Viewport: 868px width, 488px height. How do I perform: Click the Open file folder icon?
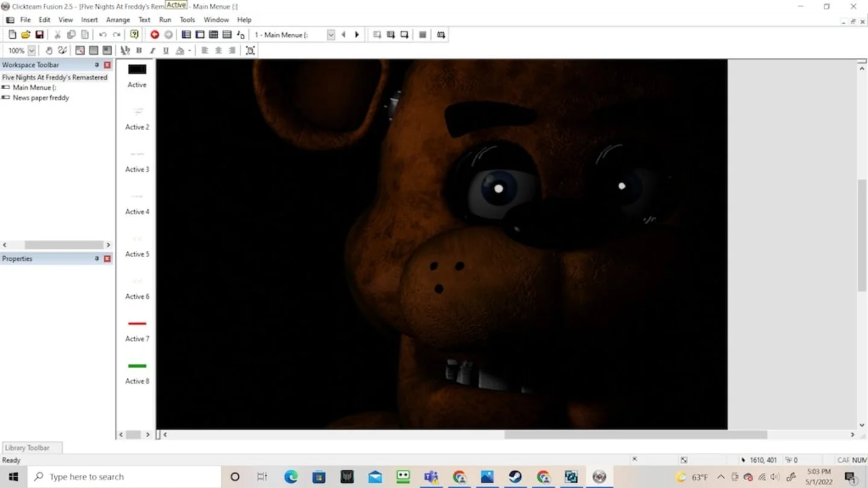pyautogui.click(x=25, y=35)
